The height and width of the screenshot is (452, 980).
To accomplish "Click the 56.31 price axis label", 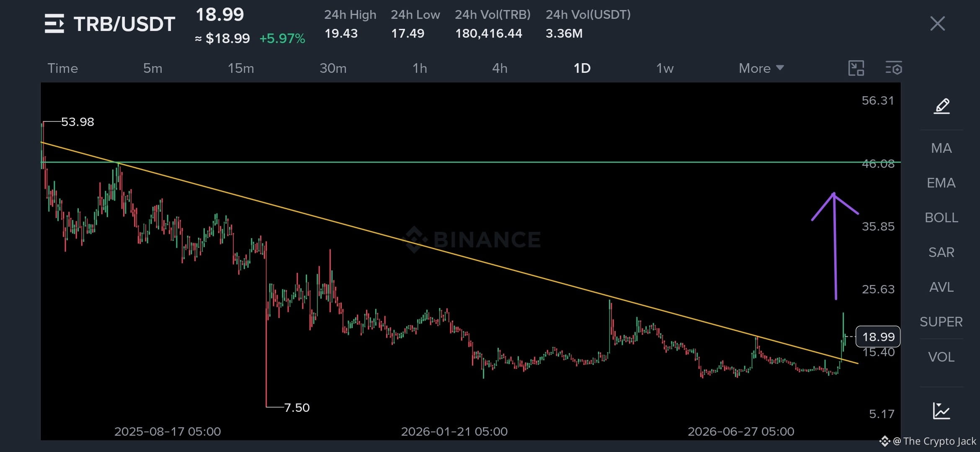I will coord(878,100).
